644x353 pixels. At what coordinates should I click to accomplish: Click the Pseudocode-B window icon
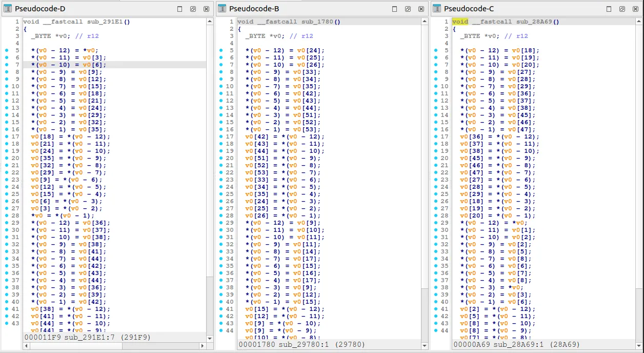pyautogui.click(x=222, y=9)
